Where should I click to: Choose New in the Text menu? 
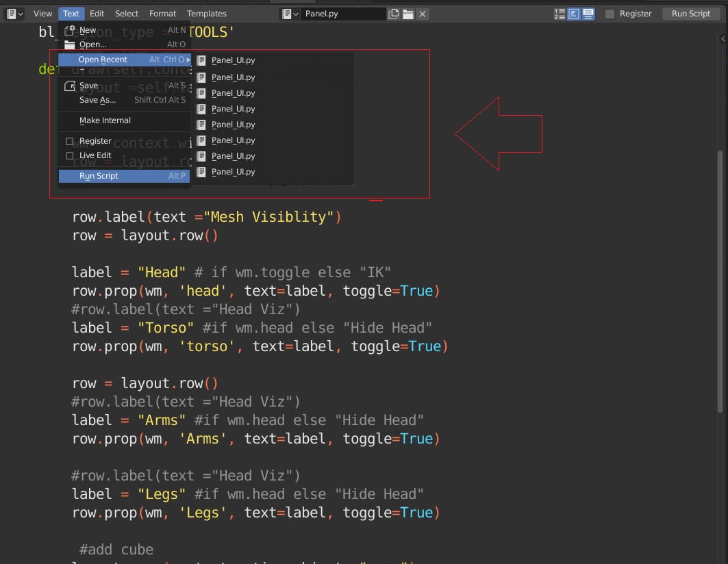pyautogui.click(x=125, y=30)
